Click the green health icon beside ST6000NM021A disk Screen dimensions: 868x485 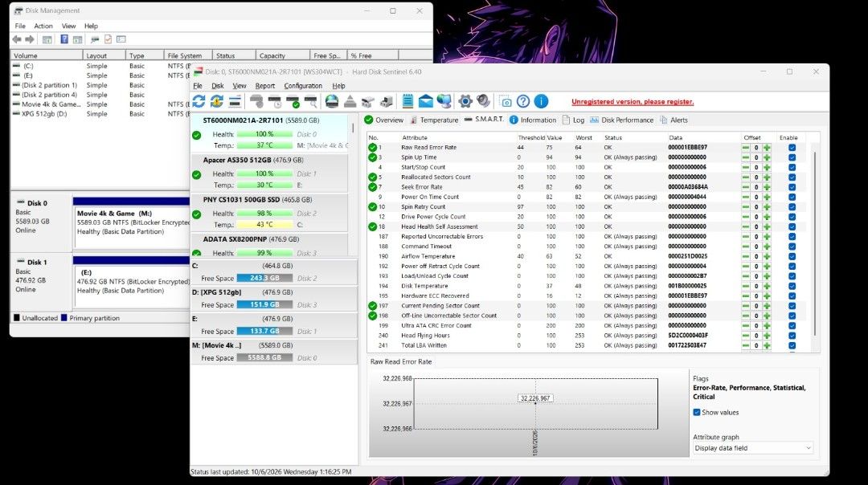[x=197, y=135]
